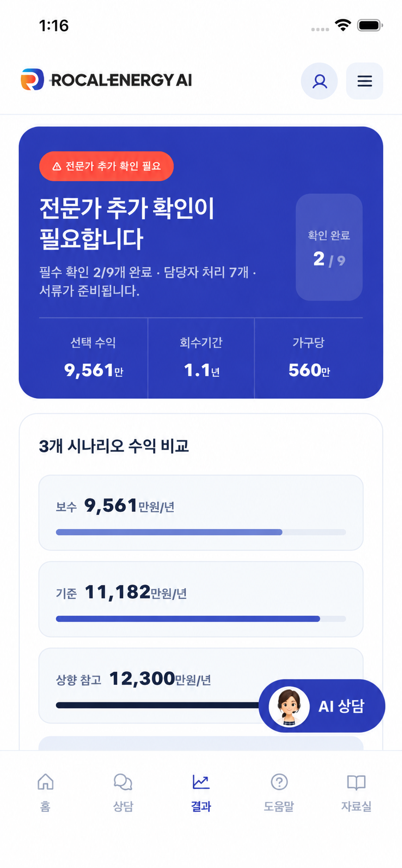Select the 보수 9,561만원/년 scenario card
The image size is (402, 868).
coord(201,513)
